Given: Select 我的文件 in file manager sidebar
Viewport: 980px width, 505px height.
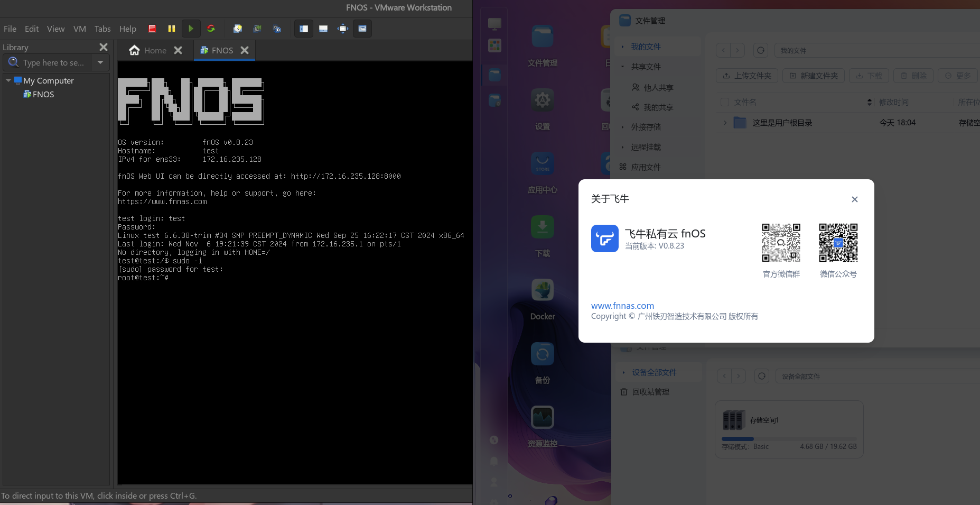Looking at the screenshot, I should coord(658,47).
